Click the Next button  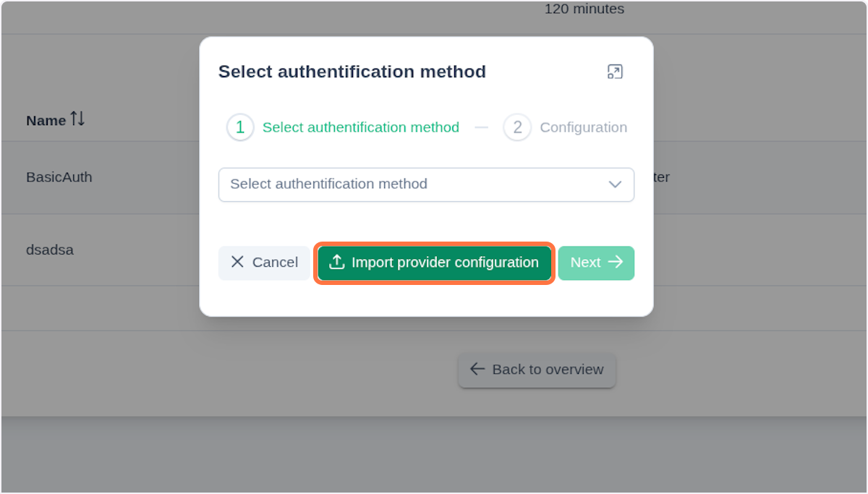click(596, 263)
